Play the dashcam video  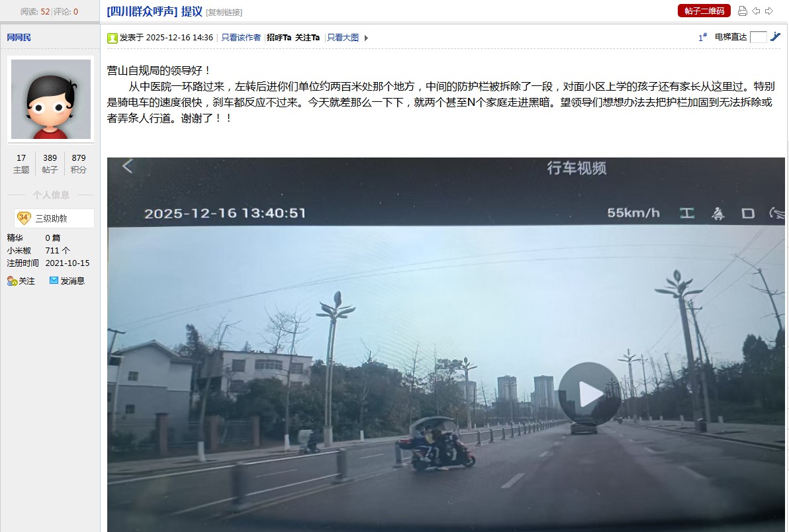coord(589,394)
